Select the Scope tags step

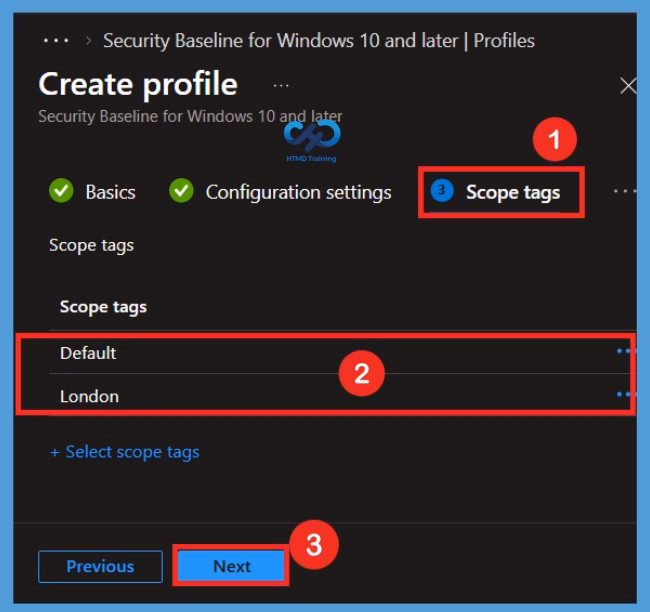(496, 192)
